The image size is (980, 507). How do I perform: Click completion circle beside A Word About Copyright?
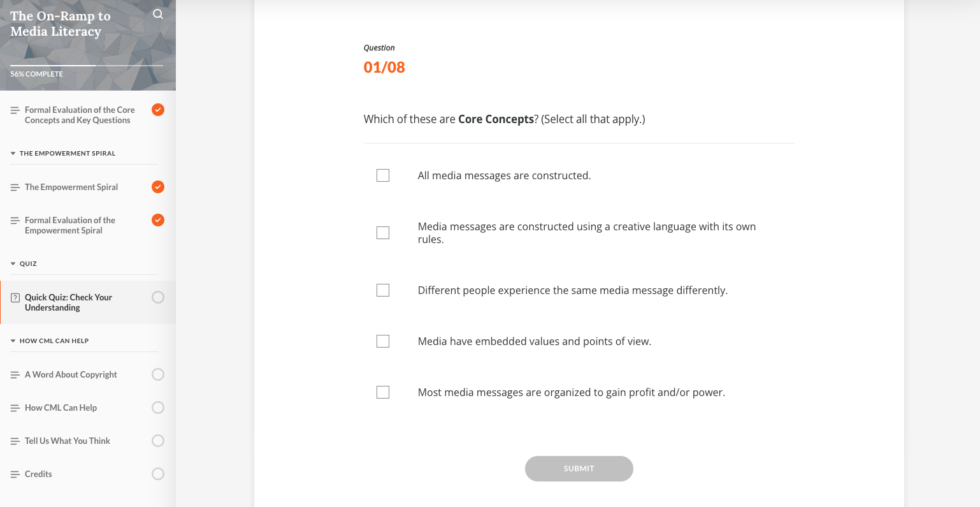tap(158, 374)
